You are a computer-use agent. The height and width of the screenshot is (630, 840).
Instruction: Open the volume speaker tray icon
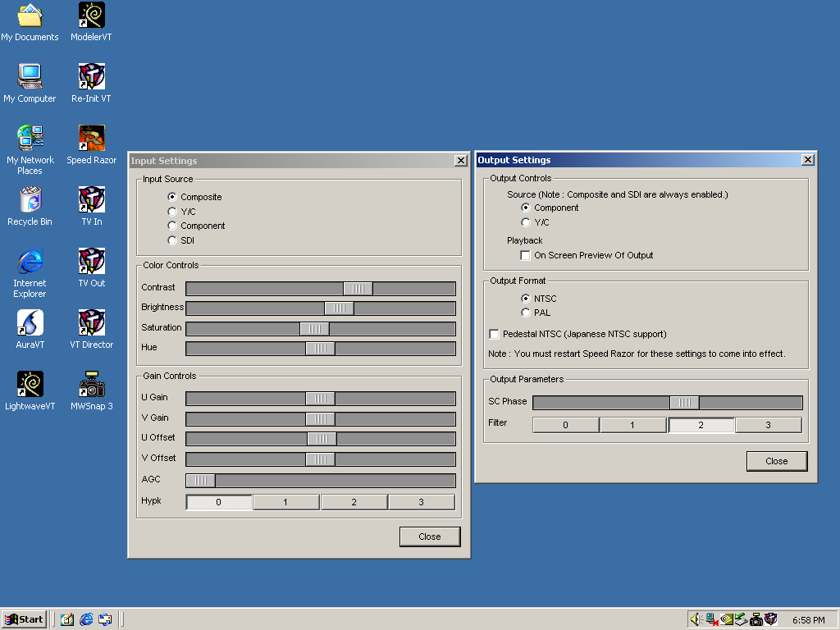696,620
